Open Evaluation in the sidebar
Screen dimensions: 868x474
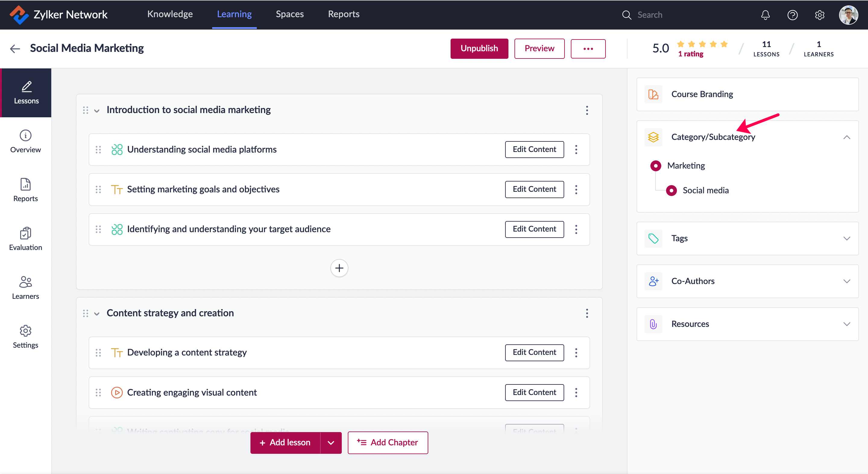pyautogui.click(x=26, y=239)
